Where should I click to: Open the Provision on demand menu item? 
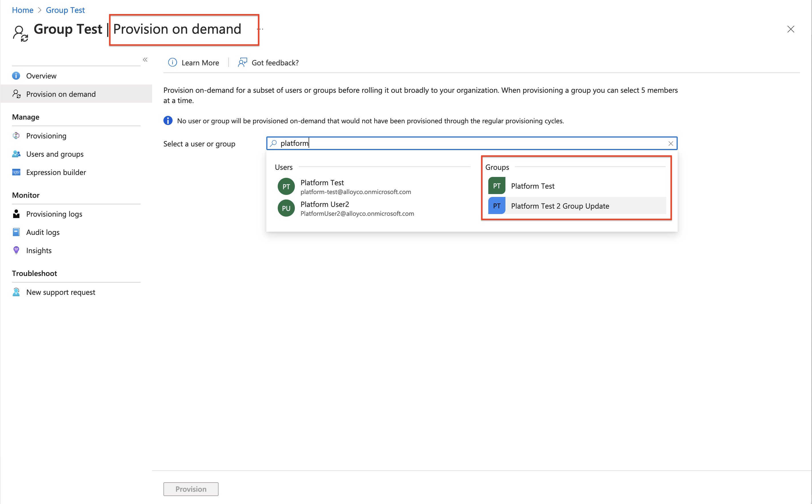[61, 94]
